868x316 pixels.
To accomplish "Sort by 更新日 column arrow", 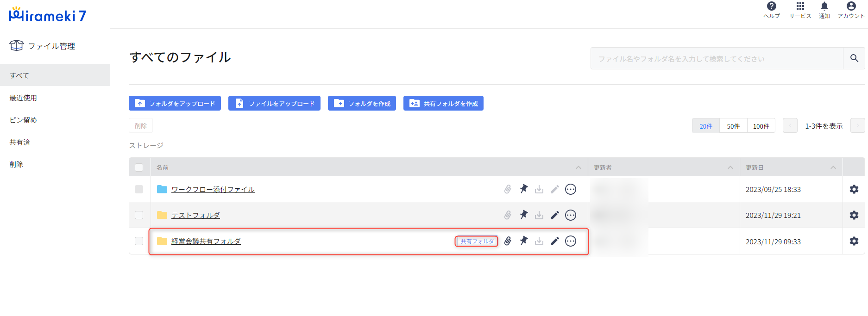I will (833, 167).
